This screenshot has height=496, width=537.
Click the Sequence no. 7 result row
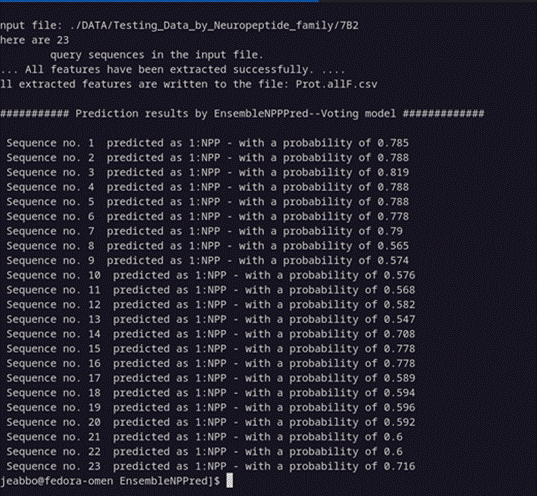204,231
